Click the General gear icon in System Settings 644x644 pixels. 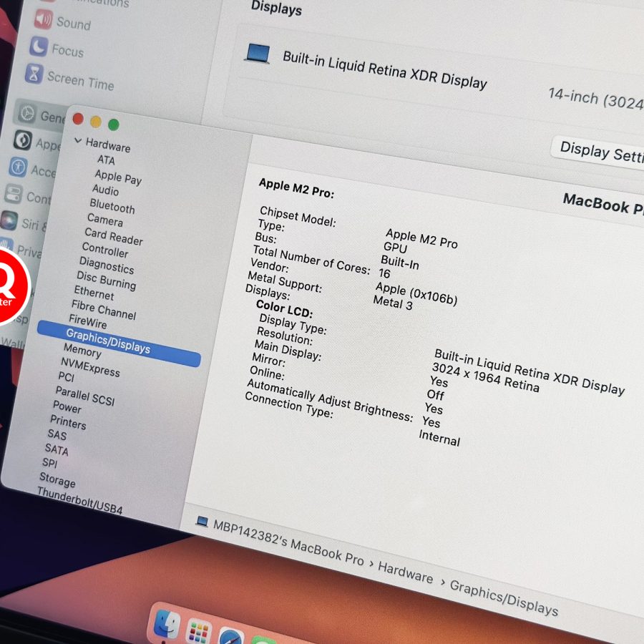click(27, 112)
